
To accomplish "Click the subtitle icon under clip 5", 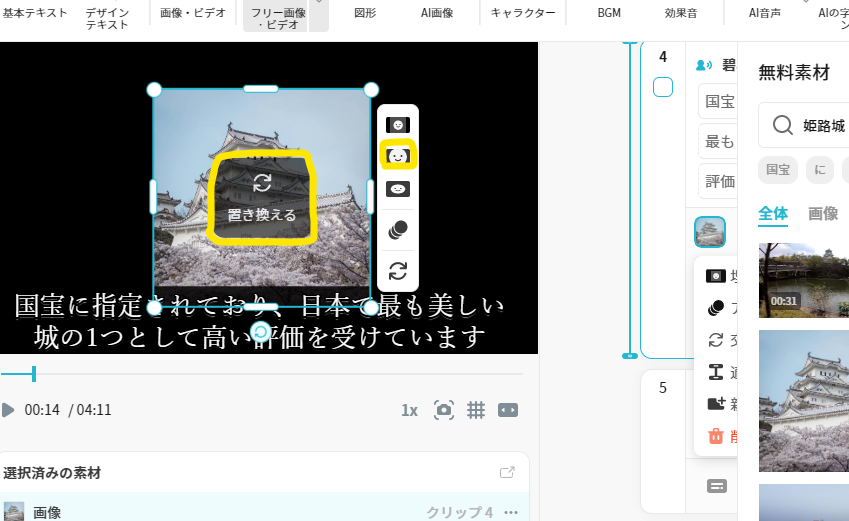I will point(716,486).
